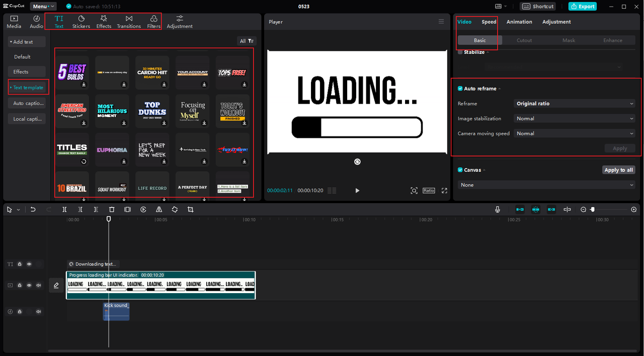644x356 pixels.
Task: Click the full screen icon in Player
Action: click(444, 191)
